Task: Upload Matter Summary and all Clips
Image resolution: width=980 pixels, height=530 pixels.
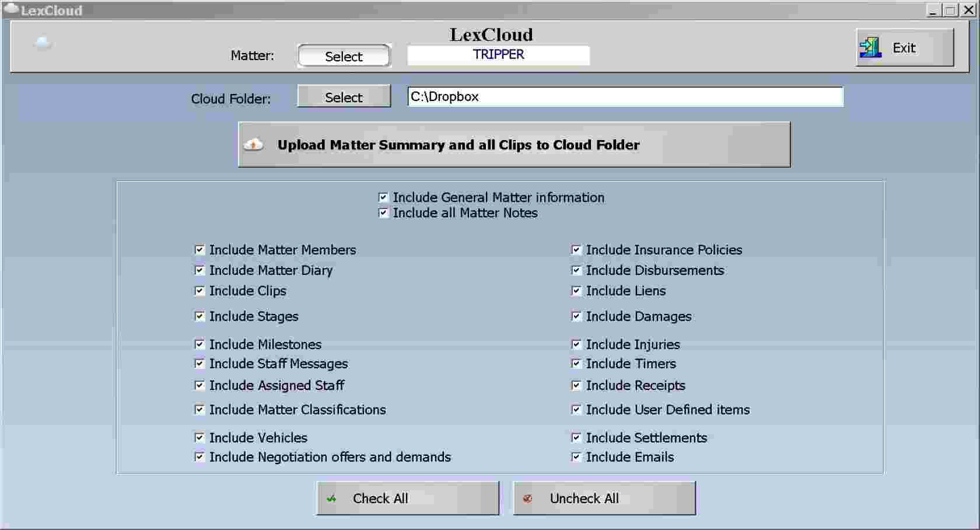Action: tap(514, 145)
